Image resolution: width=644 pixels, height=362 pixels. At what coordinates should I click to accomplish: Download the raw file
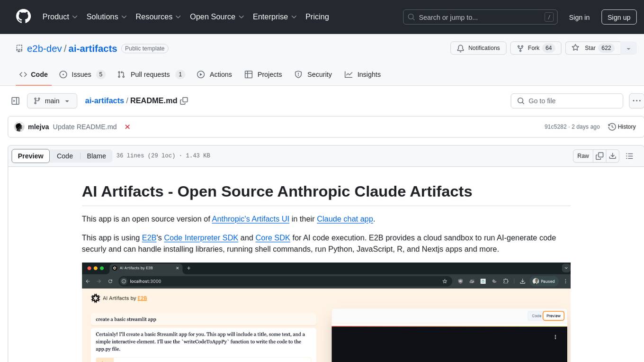[612, 156]
